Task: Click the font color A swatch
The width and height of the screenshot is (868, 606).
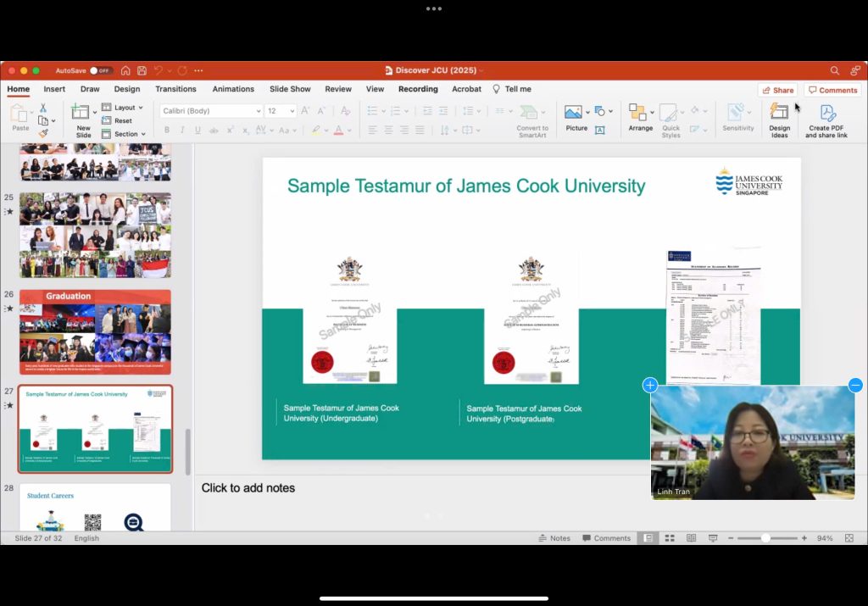Action: click(338, 131)
